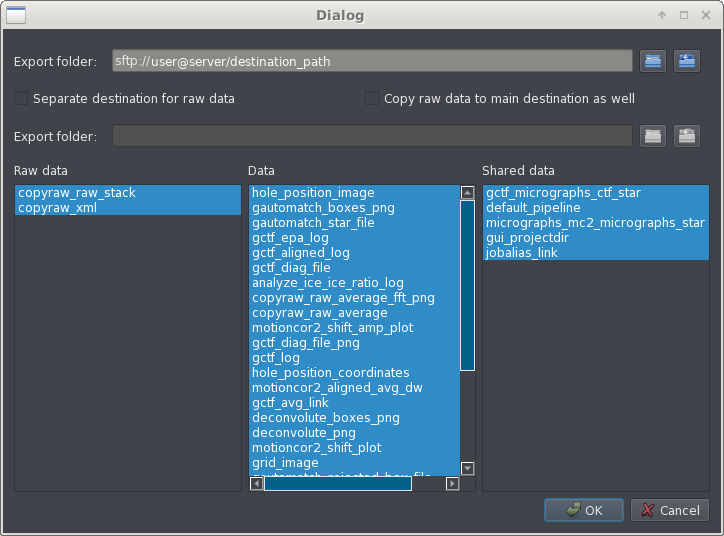Click the remote folder browse icon for Export folder

686,61
